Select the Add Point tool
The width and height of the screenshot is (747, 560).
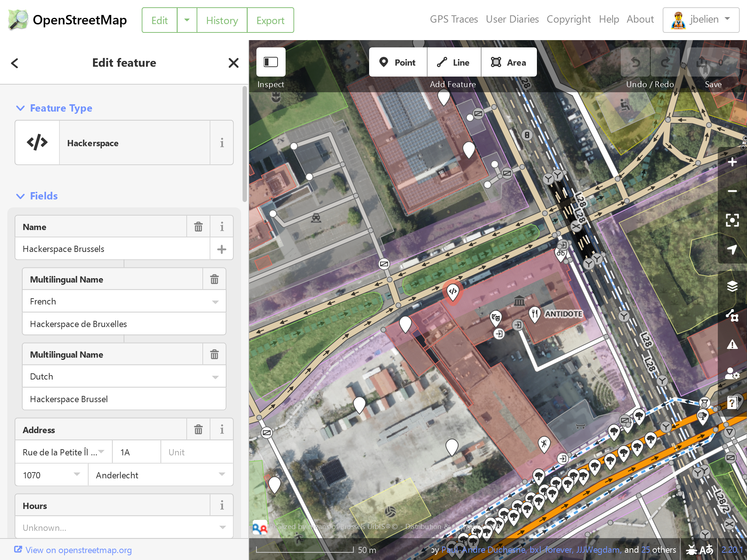pos(398,62)
